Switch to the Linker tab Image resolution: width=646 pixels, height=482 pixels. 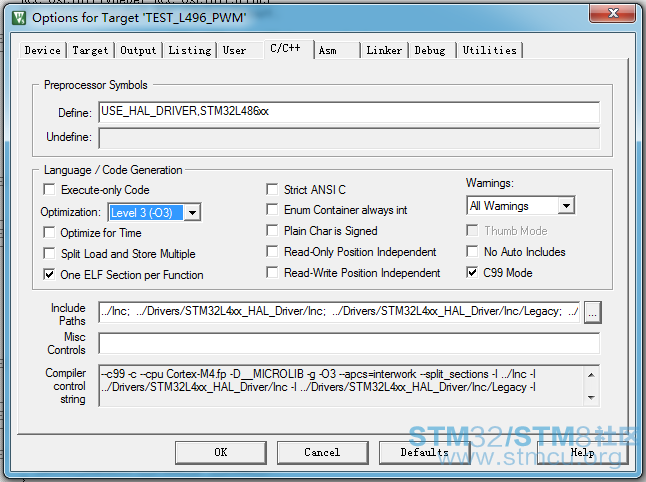pyautogui.click(x=384, y=50)
